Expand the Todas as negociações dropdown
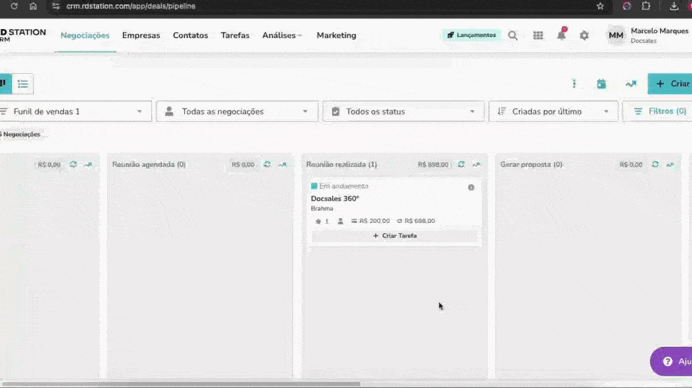692x388 pixels. pyautogui.click(x=237, y=112)
